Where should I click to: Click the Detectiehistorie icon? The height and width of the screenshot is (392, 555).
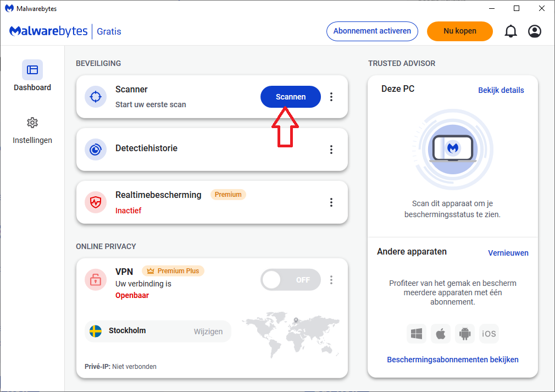[96, 150]
